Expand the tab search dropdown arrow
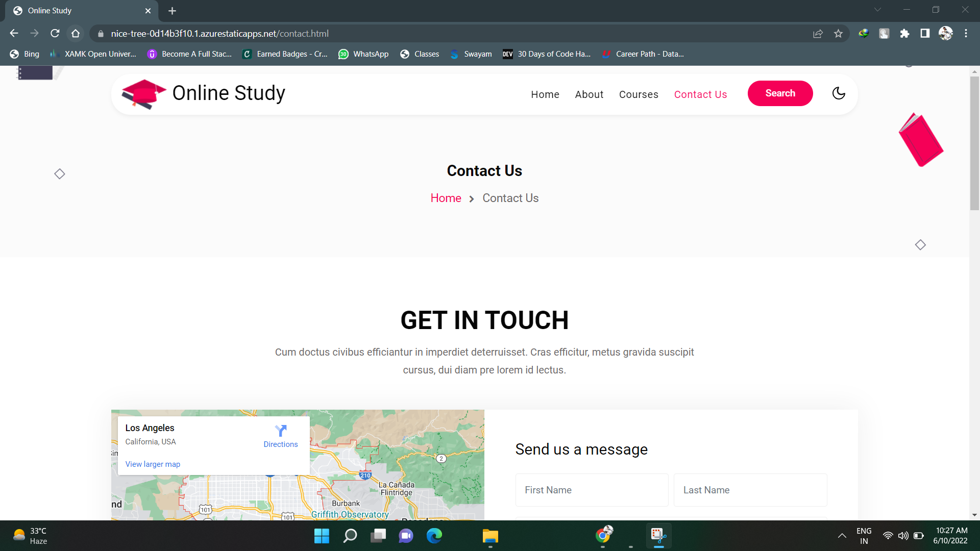Screen dimensions: 980x551 pos(877,10)
